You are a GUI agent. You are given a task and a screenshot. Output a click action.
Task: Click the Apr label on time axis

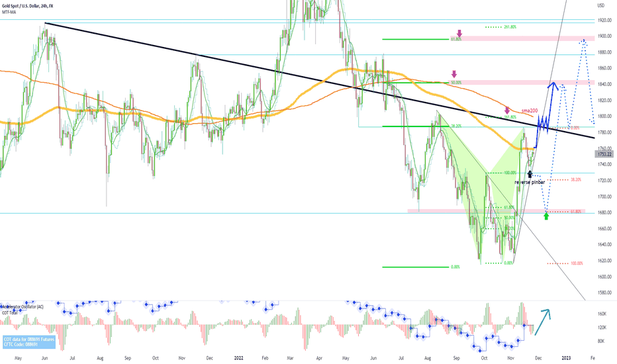[x=319, y=358]
